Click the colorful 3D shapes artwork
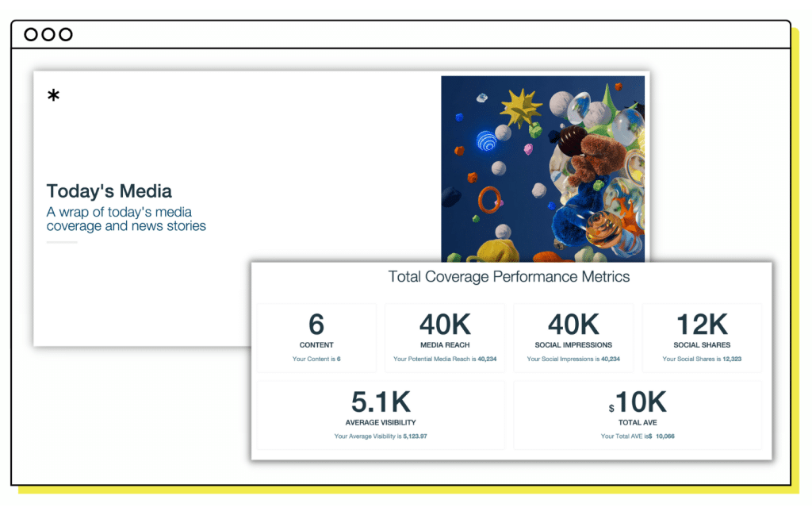812x515 pixels. 542,168
